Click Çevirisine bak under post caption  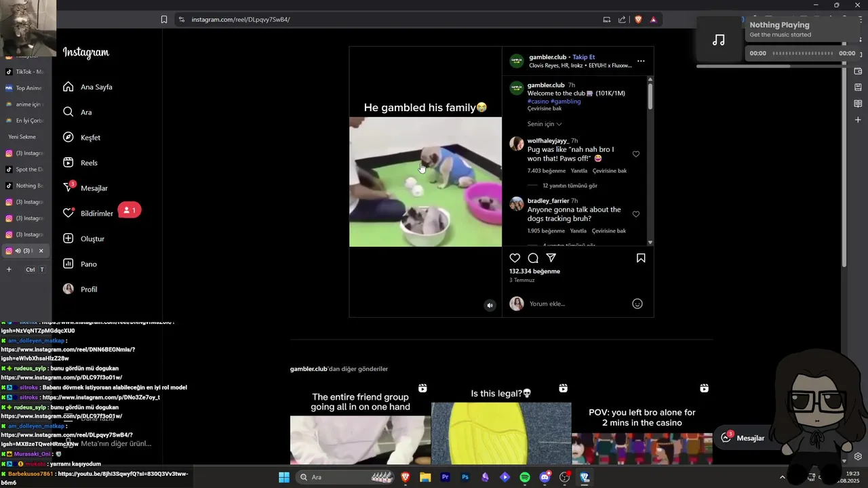point(545,108)
